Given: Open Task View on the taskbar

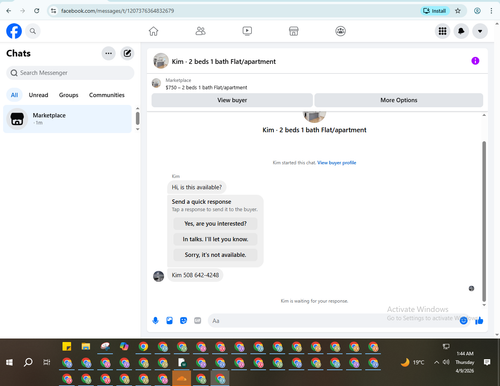Looking at the screenshot, I should (x=47, y=362).
